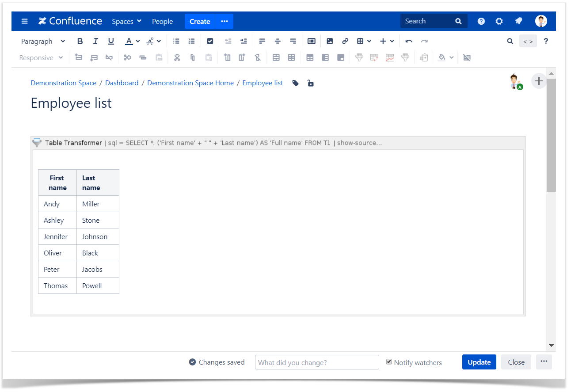Insert an image or file
Viewport: 571px width, 392px height.
click(x=330, y=41)
